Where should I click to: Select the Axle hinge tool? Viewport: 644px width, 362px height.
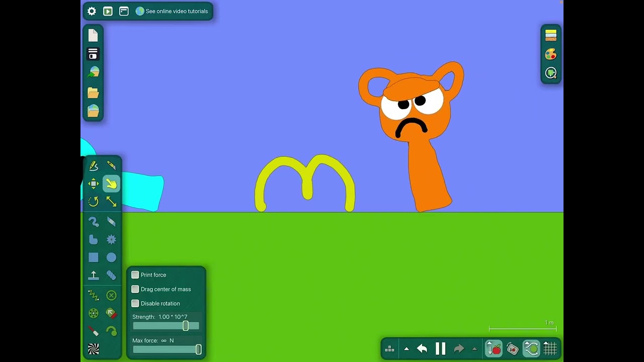(94, 313)
